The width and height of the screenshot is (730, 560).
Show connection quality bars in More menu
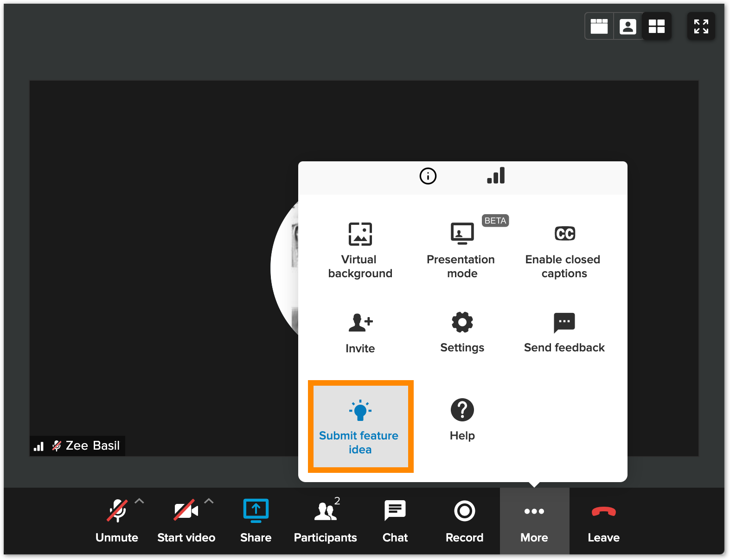(x=496, y=176)
